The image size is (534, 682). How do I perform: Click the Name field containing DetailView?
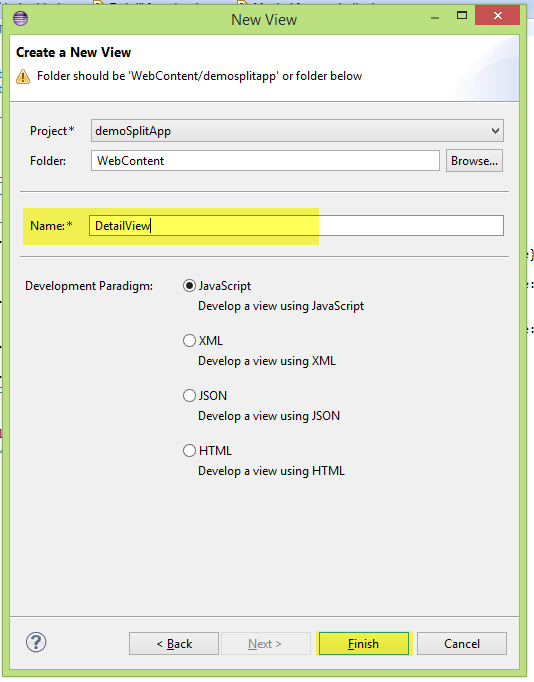[297, 226]
